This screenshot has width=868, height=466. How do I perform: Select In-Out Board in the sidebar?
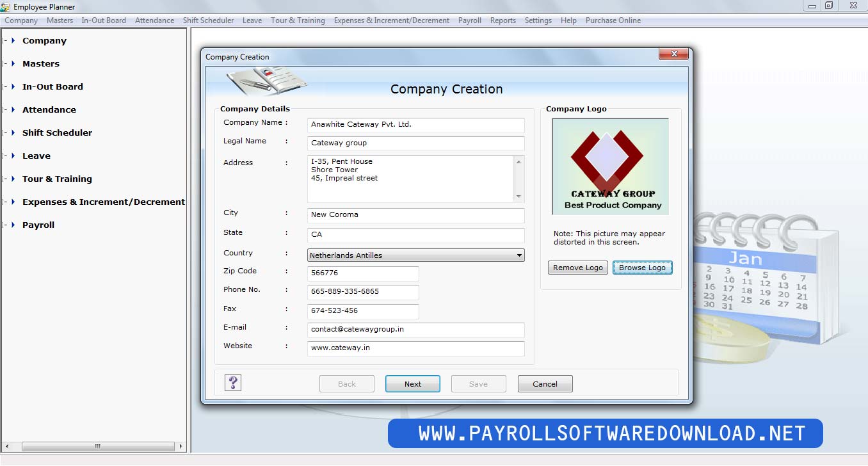coord(52,86)
